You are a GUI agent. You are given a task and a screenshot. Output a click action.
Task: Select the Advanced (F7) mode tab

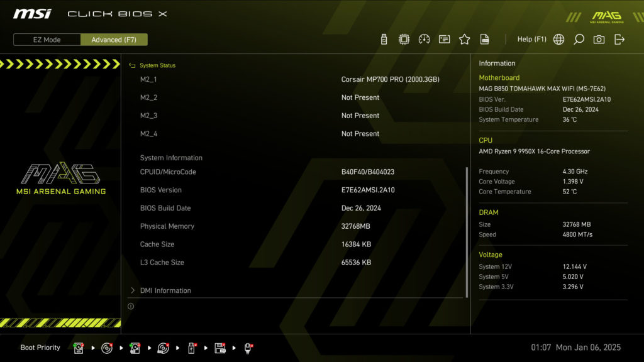pos(114,40)
